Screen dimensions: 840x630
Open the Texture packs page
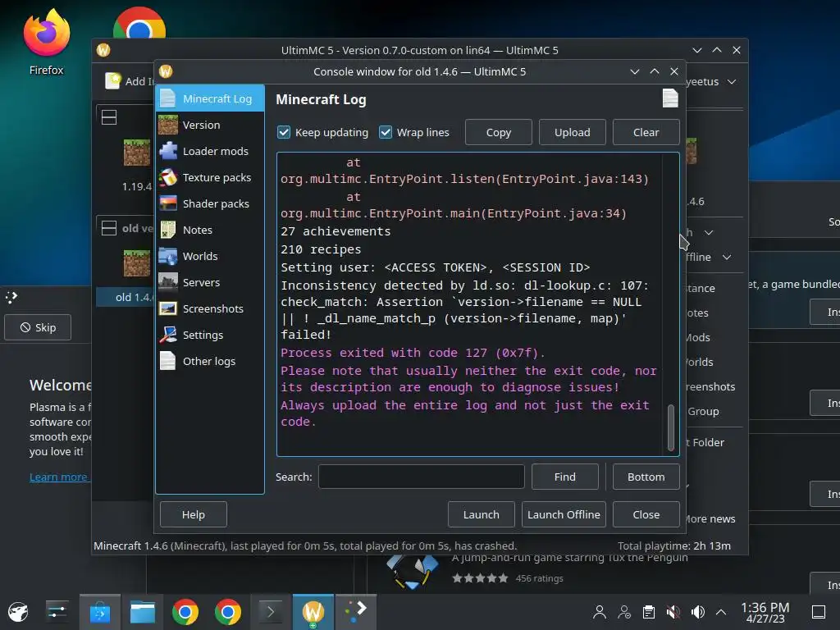(x=210, y=177)
